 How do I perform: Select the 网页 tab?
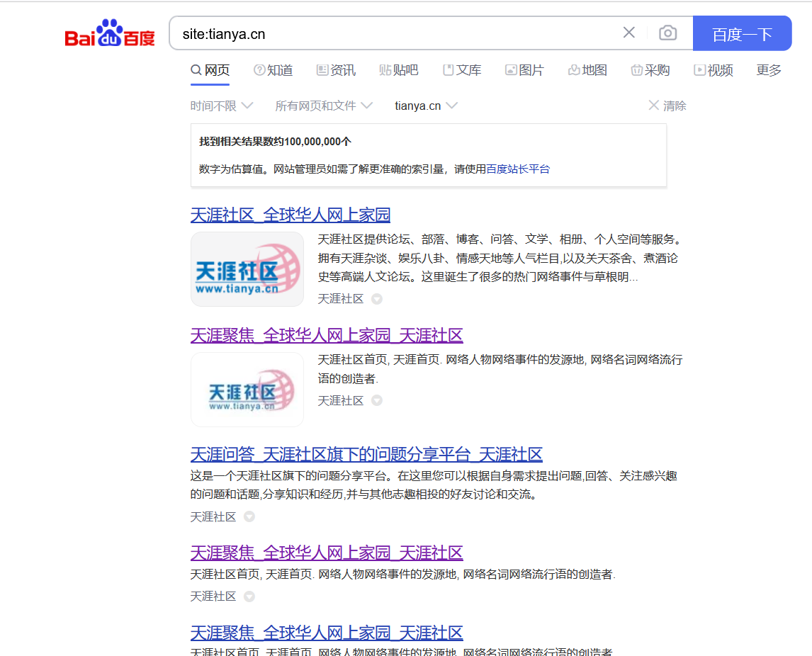point(210,70)
